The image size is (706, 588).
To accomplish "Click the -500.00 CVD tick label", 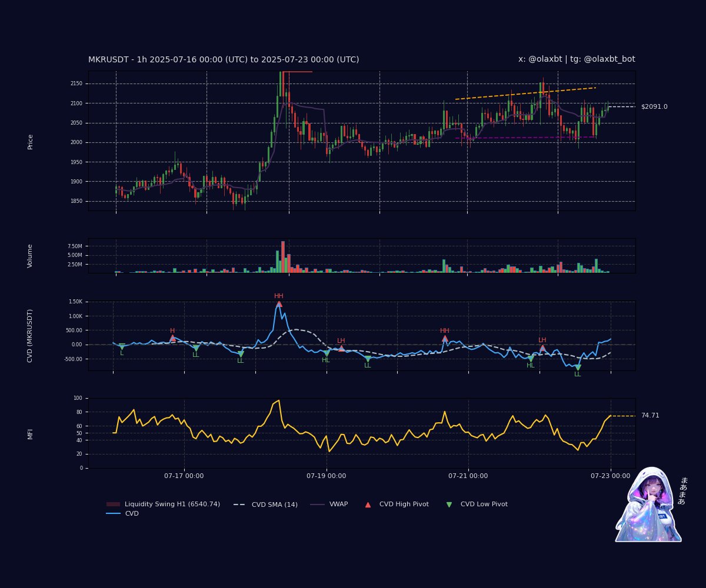I will pyautogui.click(x=74, y=359).
